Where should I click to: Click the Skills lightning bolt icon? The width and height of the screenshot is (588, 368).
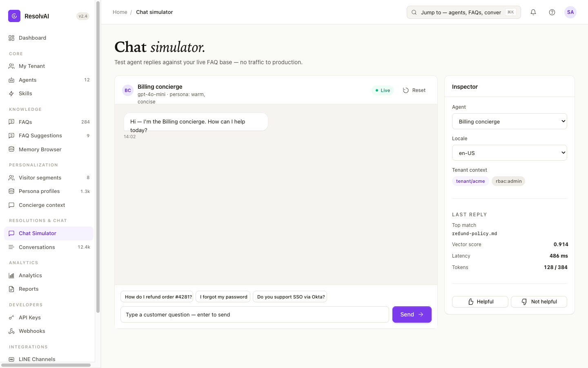[x=11, y=94]
